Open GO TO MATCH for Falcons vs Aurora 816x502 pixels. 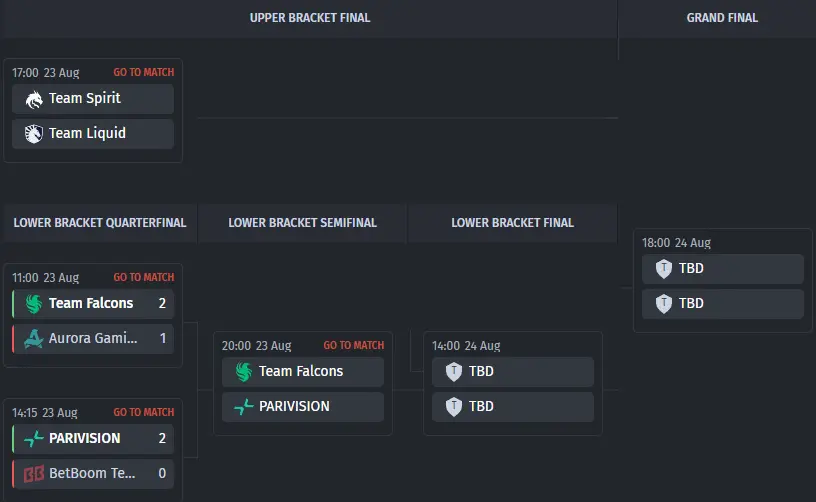point(144,277)
